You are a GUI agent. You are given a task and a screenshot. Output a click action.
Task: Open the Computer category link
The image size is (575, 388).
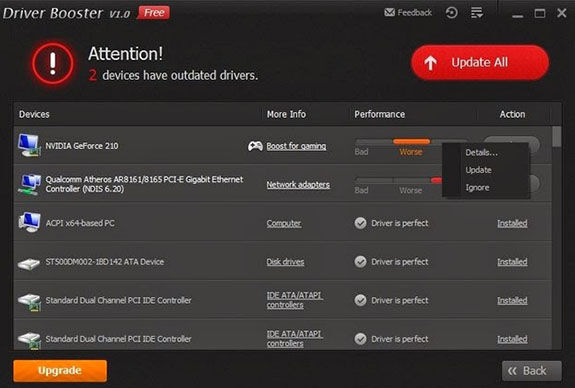[x=284, y=223]
